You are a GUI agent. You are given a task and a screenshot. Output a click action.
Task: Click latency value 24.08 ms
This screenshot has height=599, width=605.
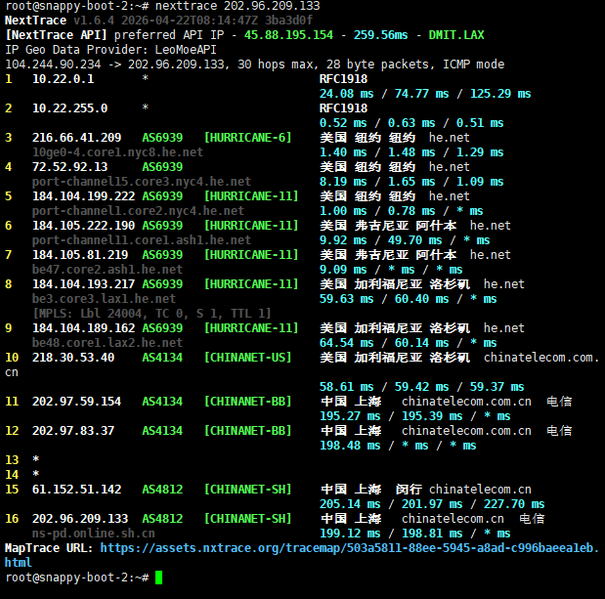point(346,94)
